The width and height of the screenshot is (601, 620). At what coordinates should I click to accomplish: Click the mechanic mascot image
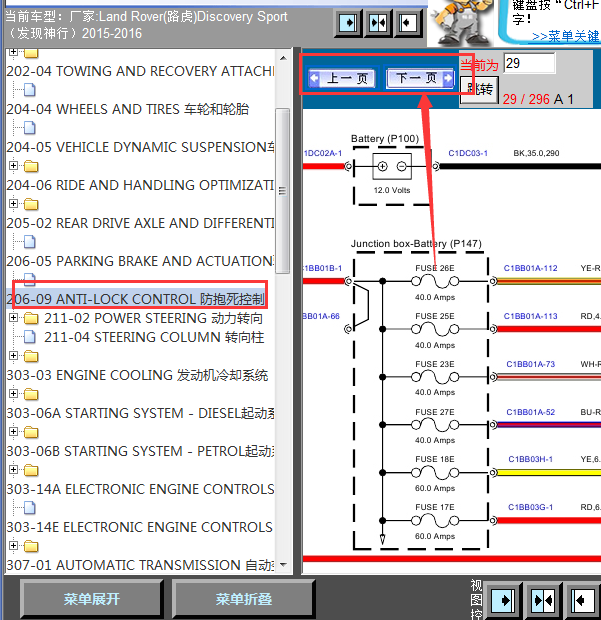463,23
